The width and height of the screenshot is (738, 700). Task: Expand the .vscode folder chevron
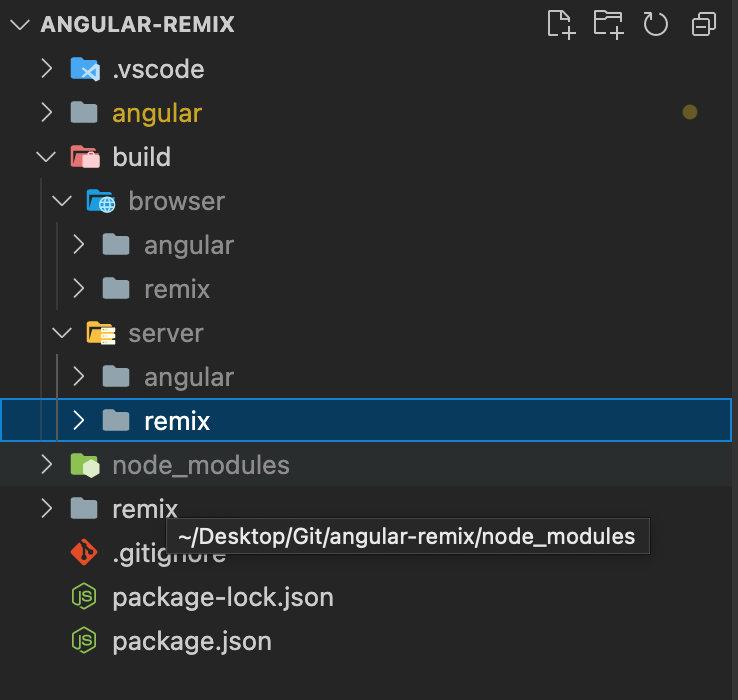coord(47,69)
